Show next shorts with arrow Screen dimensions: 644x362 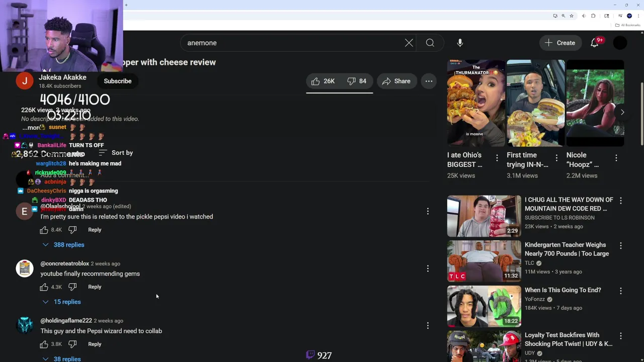click(x=622, y=112)
